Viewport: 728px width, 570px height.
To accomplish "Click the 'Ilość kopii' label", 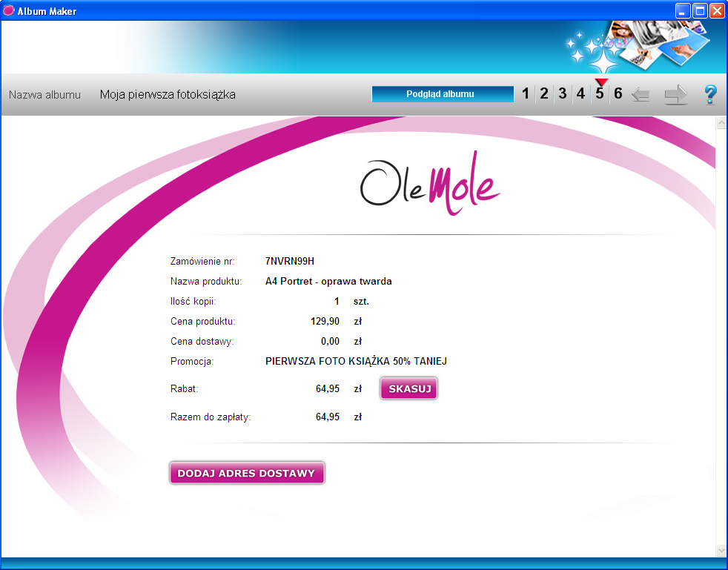I will [x=193, y=301].
